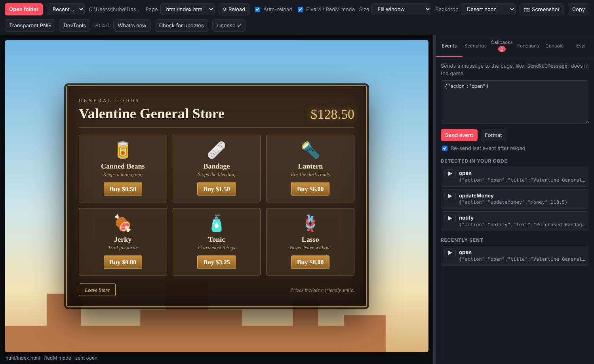Check for updates
Image resolution: width=594 pixels, height=364 pixels.
click(181, 25)
